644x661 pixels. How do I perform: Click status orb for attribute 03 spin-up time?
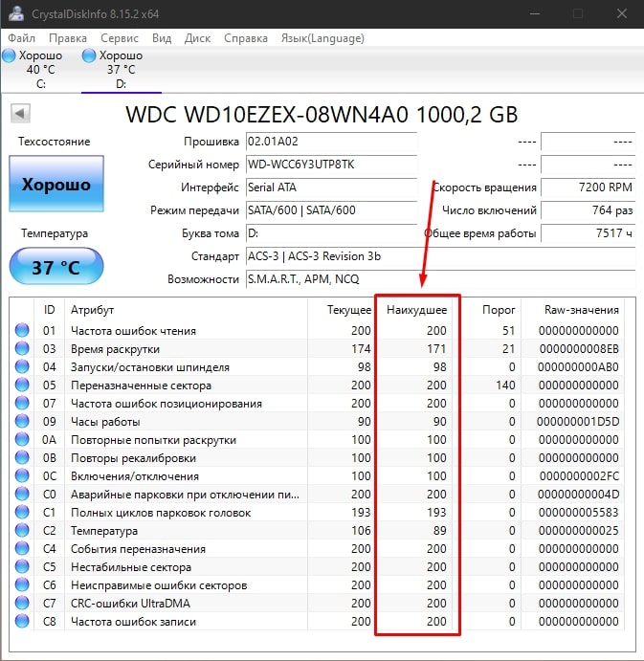[22, 348]
